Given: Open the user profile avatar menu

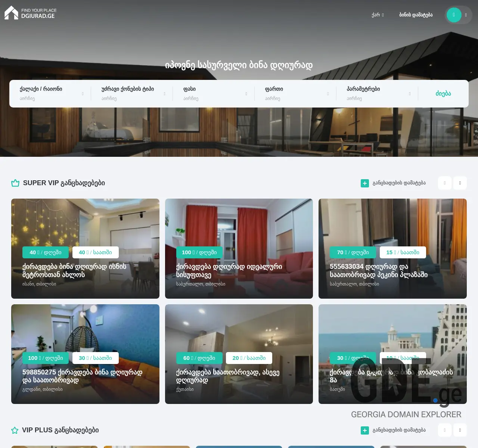Looking at the screenshot, I should (454, 15).
